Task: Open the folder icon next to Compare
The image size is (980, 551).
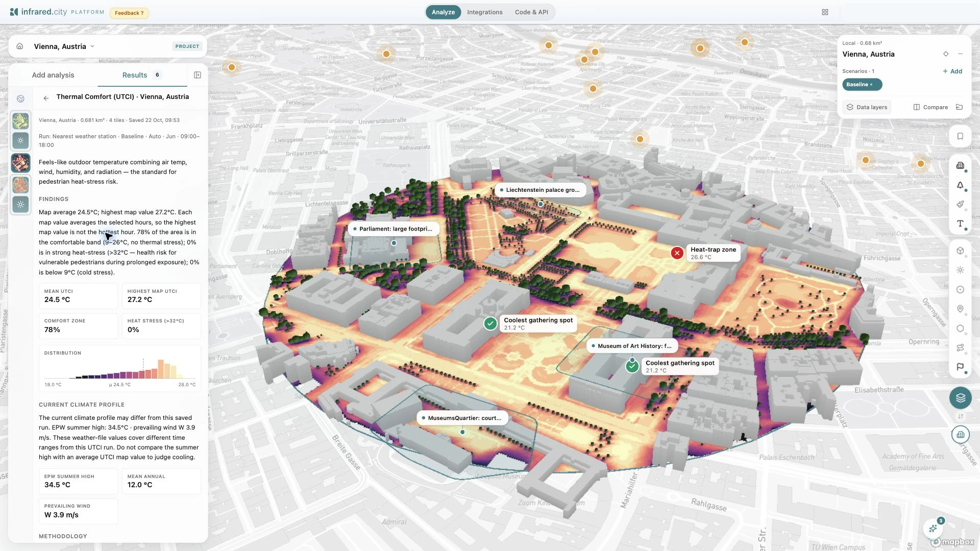Action: [x=959, y=107]
